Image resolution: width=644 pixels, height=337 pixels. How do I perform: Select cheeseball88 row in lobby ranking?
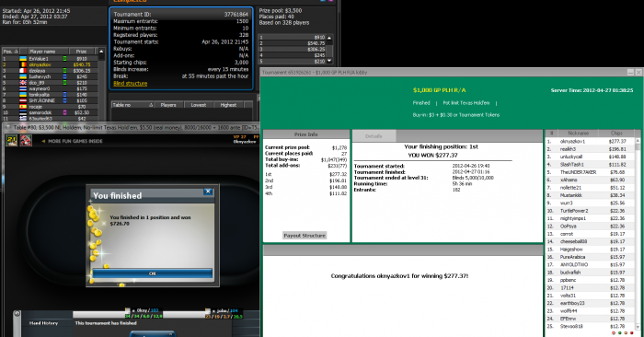tap(590, 241)
